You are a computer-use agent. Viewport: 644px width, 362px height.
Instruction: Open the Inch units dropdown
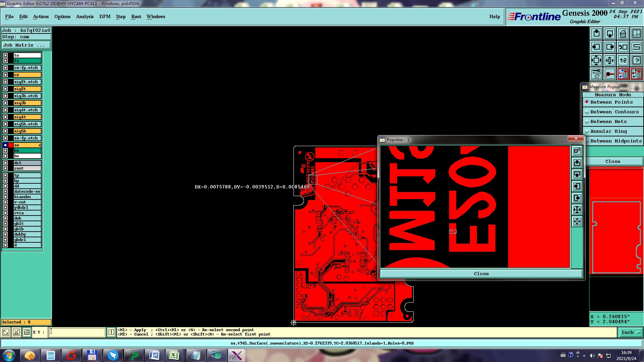point(631,332)
